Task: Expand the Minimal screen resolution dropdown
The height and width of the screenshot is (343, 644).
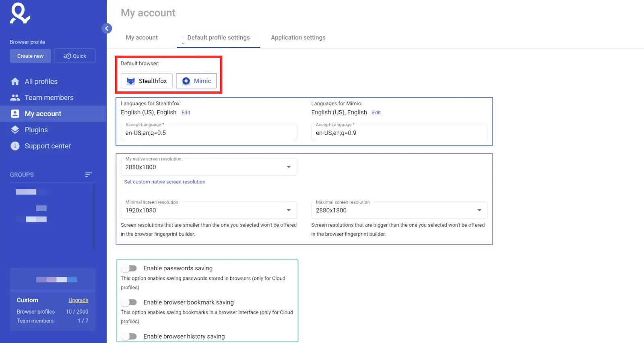Action: (x=209, y=210)
